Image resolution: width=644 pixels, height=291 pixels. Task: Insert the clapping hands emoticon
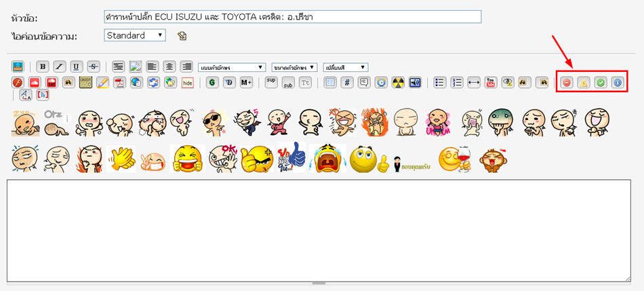121,159
